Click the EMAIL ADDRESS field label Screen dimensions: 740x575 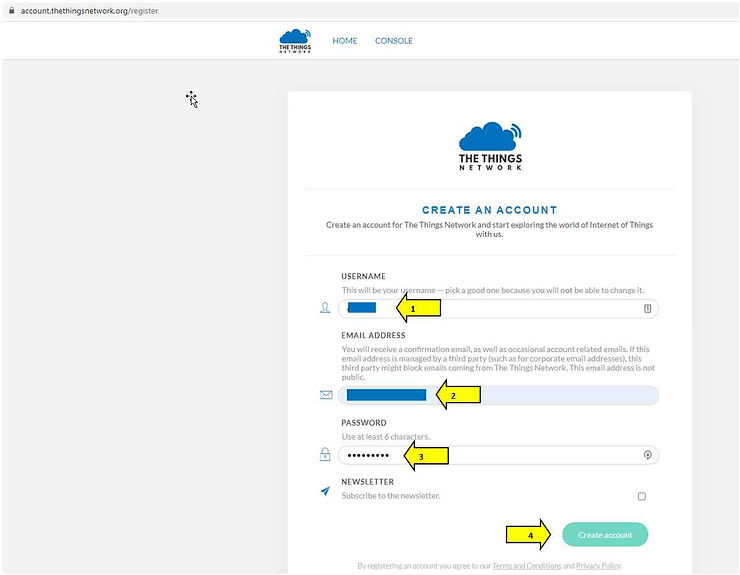point(373,335)
